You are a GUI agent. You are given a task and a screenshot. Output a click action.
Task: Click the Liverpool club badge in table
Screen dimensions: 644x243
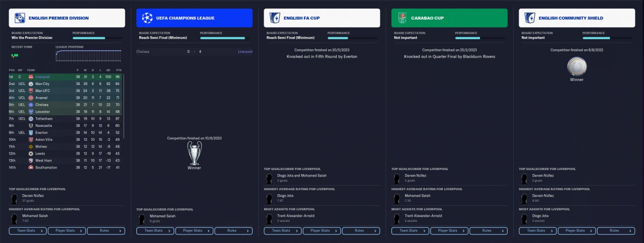[x=31, y=77]
